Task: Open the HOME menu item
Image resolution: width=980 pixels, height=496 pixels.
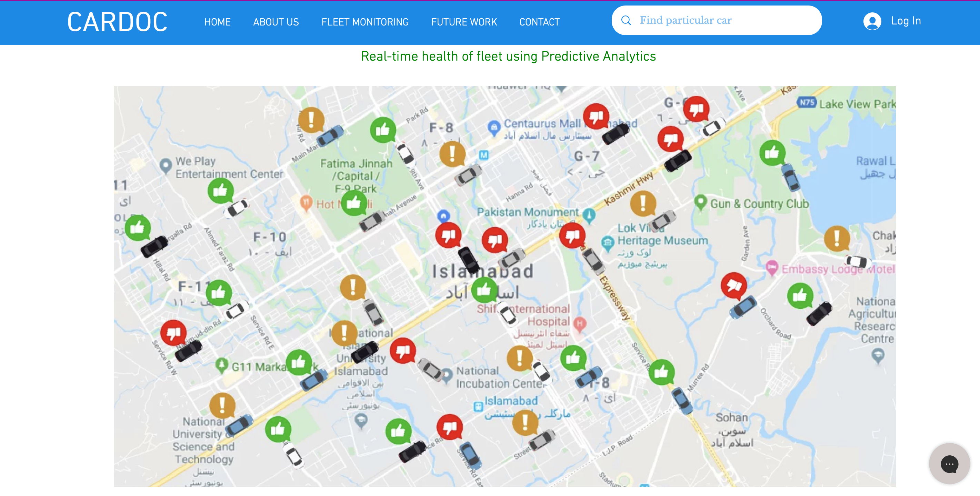Action: click(x=217, y=22)
